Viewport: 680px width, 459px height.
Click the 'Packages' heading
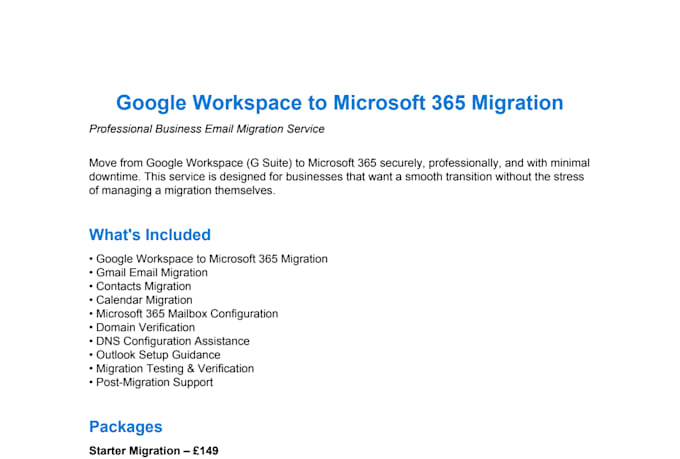(125, 427)
